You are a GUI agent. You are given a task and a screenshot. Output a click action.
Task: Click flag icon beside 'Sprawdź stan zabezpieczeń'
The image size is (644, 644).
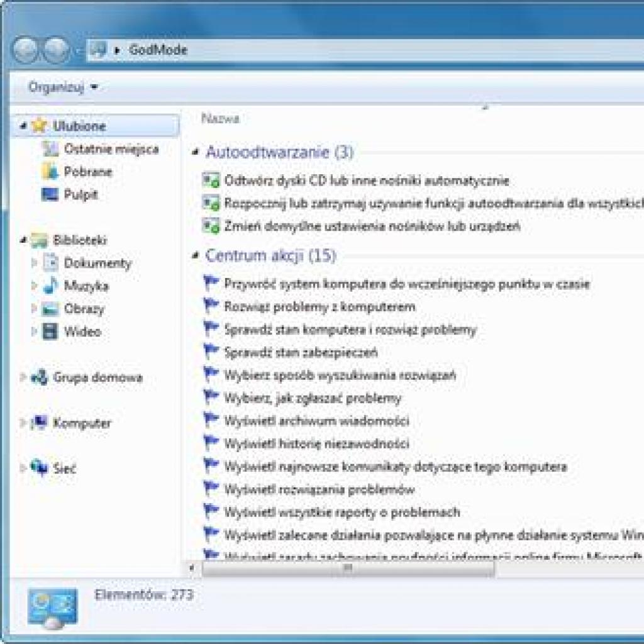pyautogui.click(x=211, y=352)
